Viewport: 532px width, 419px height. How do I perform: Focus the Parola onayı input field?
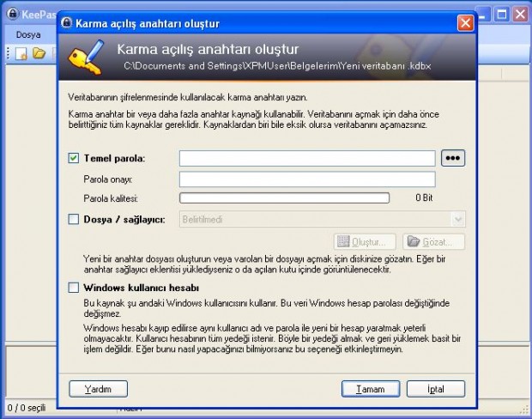(x=307, y=179)
